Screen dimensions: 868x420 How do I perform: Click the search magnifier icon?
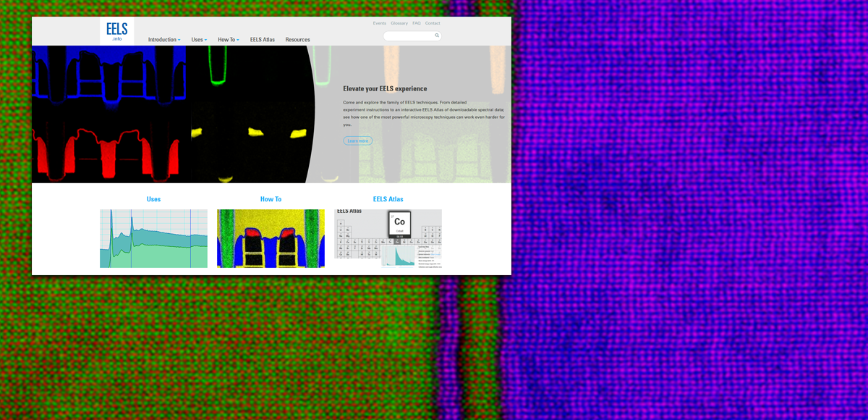pos(438,35)
